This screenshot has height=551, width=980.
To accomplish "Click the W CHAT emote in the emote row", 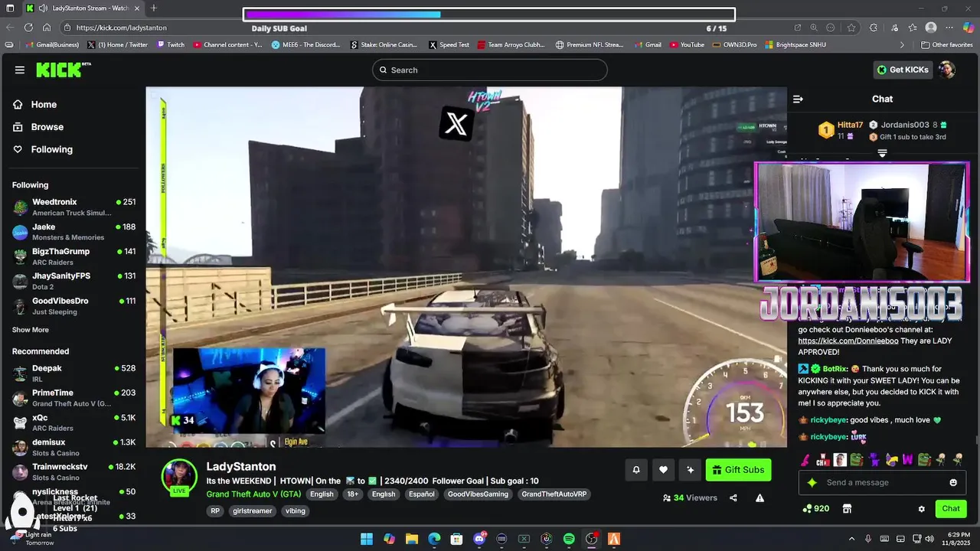I will [x=823, y=460].
